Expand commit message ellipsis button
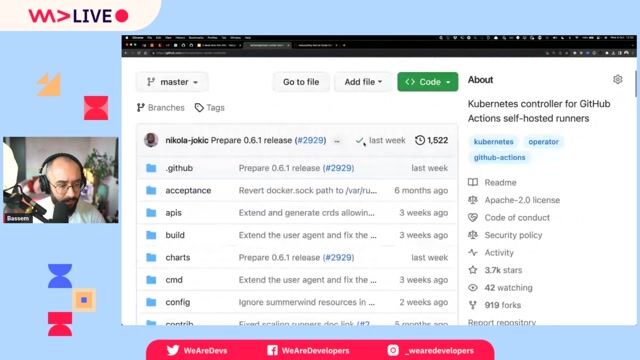 click(337, 141)
